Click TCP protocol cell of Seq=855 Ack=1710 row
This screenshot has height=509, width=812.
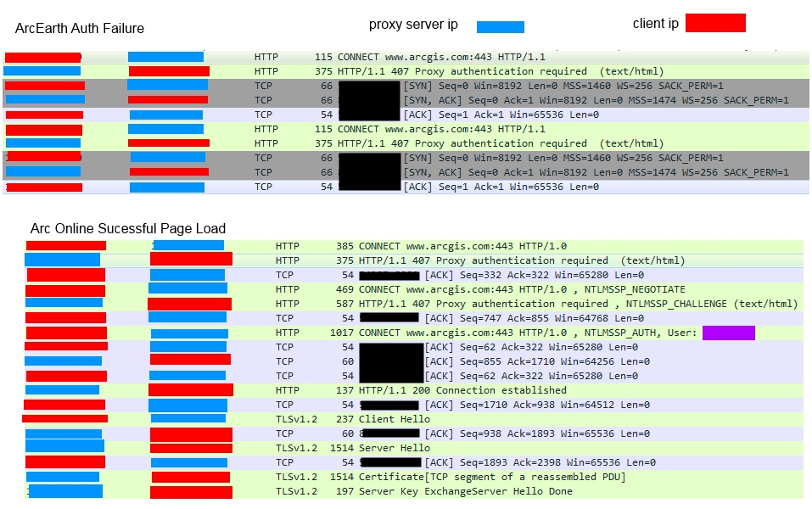[x=284, y=362]
